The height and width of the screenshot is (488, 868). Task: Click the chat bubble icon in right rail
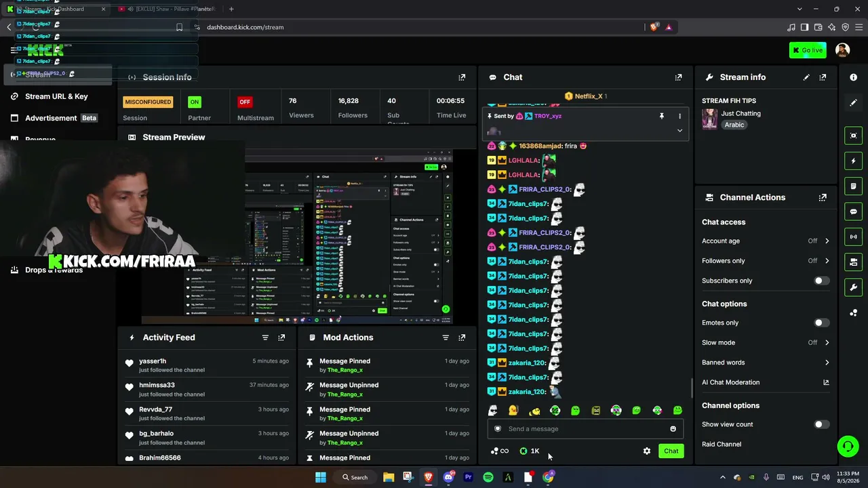point(854,211)
